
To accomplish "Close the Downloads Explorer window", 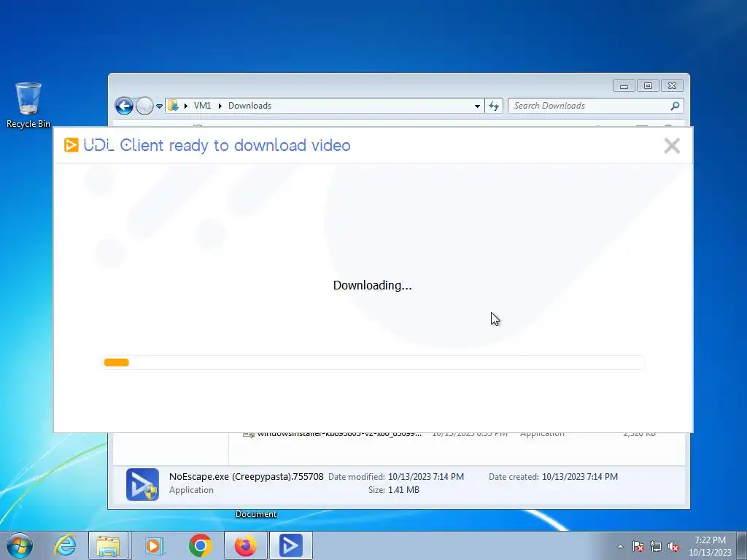I will [x=672, y=86].
